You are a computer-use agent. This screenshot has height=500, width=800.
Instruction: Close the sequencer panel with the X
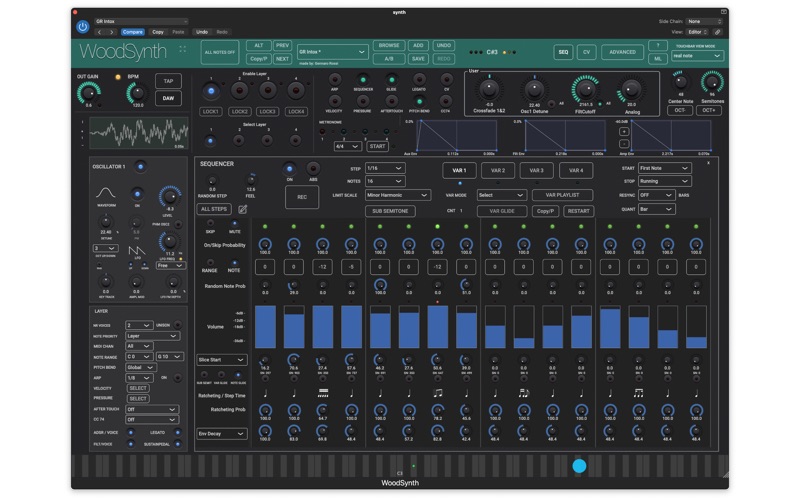708,163
